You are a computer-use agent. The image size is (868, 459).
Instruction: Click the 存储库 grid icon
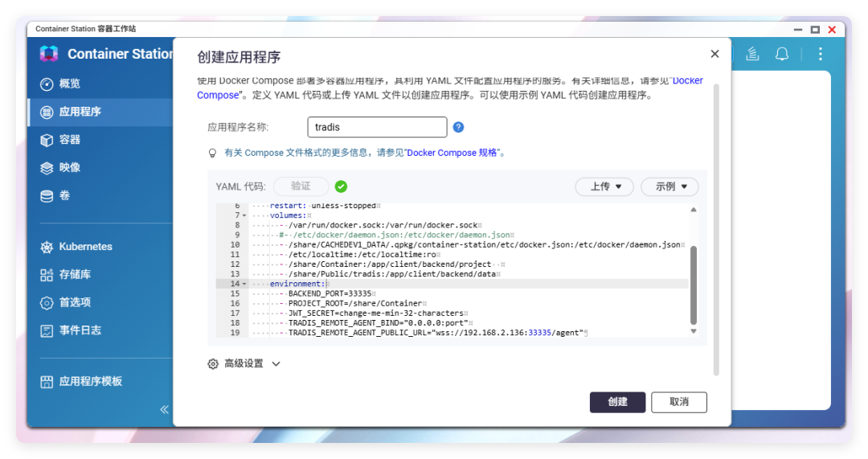pyautogui.click(x=47, y=275)
